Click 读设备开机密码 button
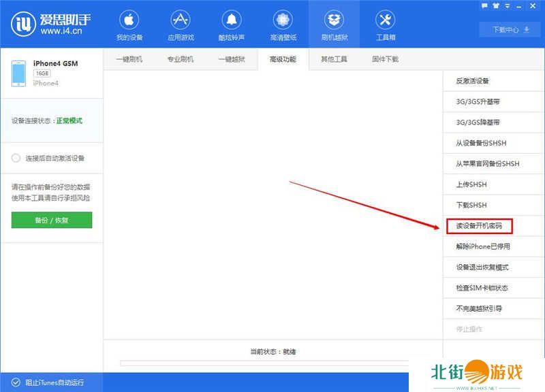 click(x=478, y=225)
